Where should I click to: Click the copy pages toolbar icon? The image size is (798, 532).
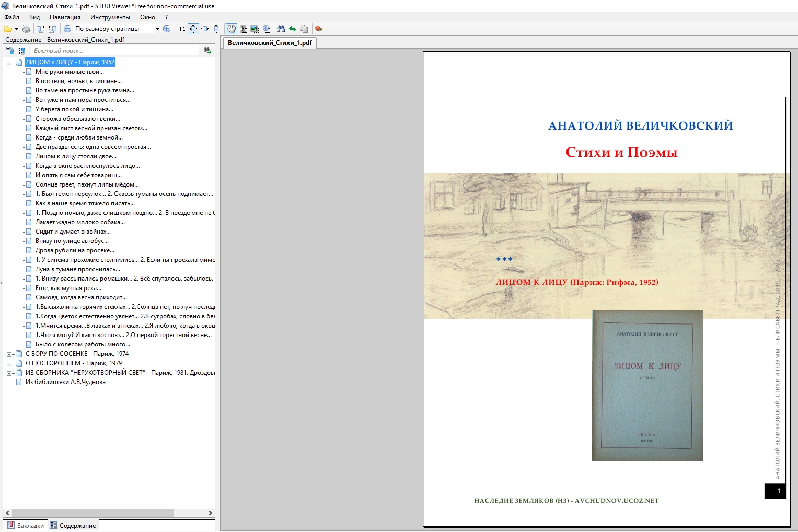click(304, 29)
